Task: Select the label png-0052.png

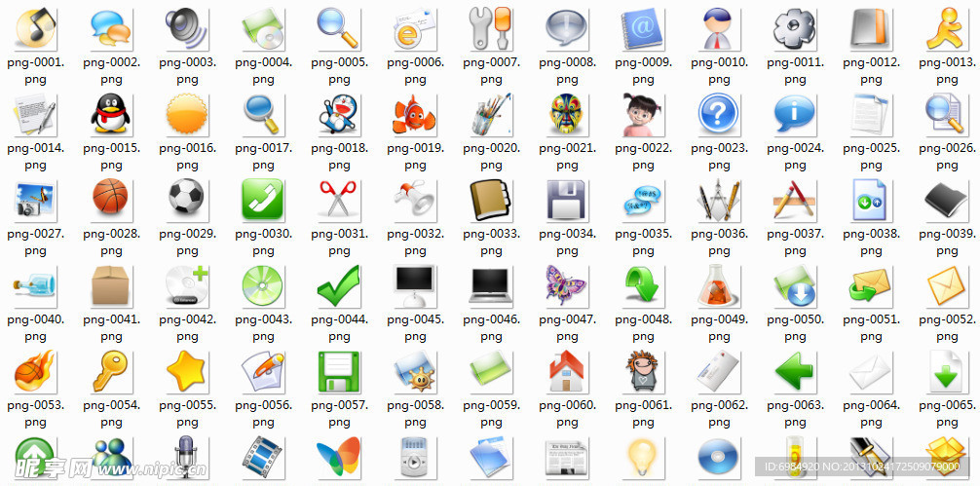Action: [x=947, y=328]
